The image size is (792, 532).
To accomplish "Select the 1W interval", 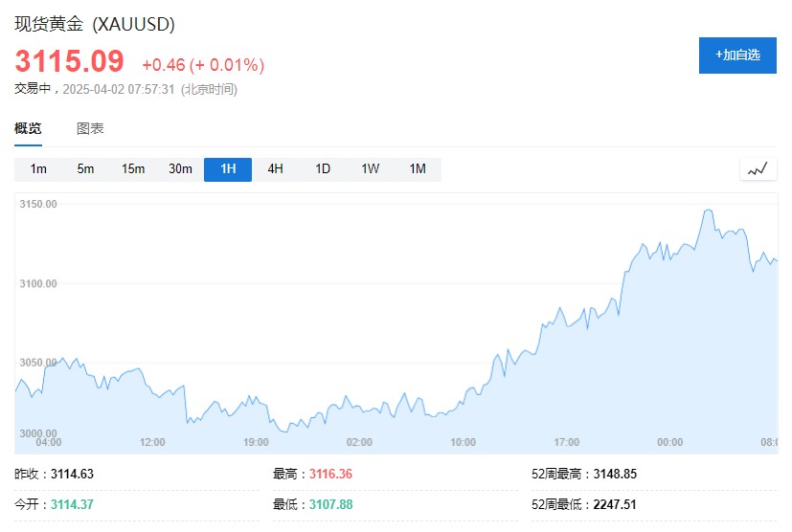I will click(371, 169).
